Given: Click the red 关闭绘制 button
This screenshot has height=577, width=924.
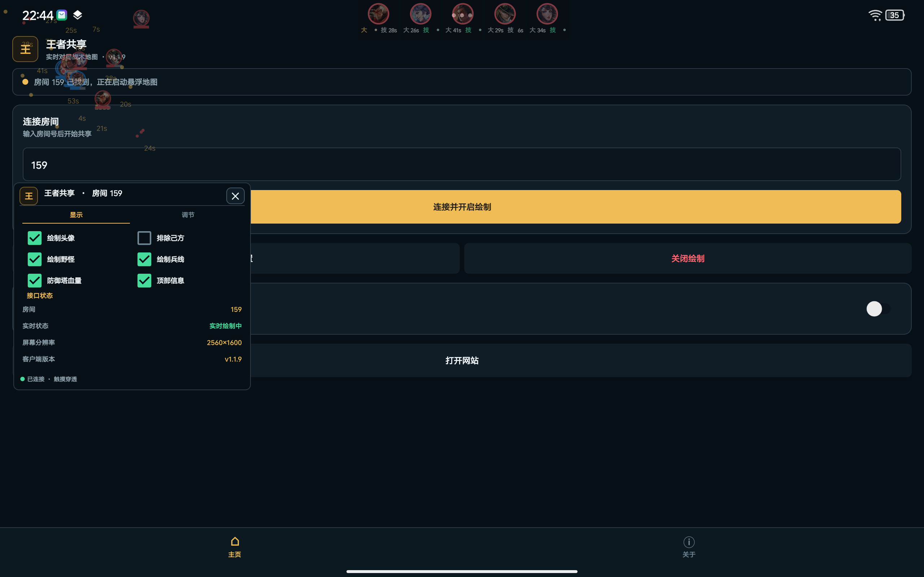Looking at the screenshot, I should point(688,258).
